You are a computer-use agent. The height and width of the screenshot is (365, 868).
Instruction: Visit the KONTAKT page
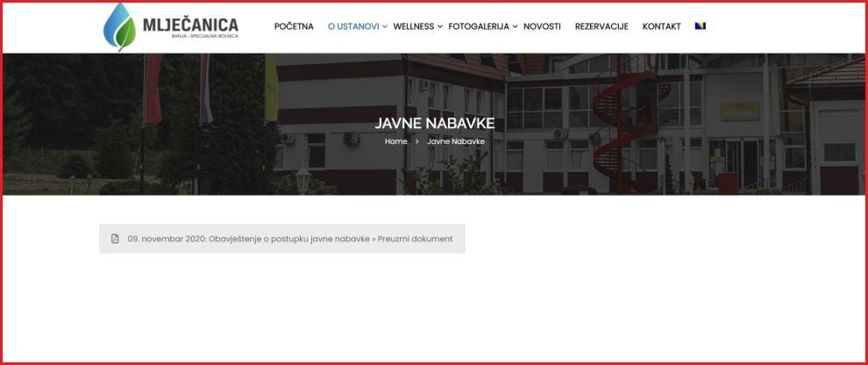(x=661, y=26)
